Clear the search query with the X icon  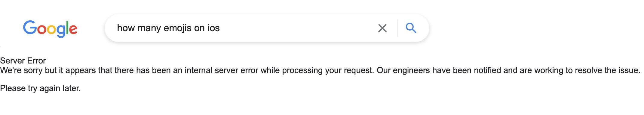click(x=382, y=28)
